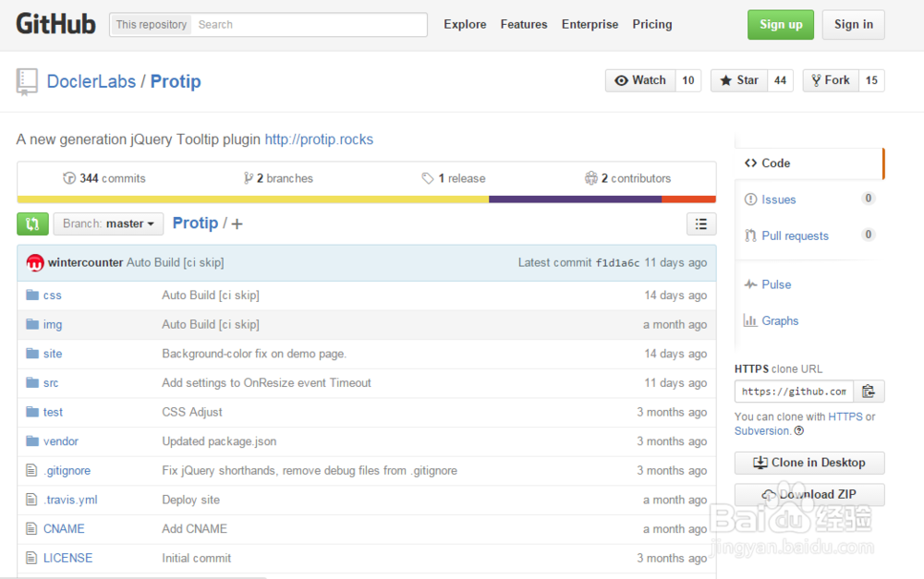Image resolution: width=924 pixels, height=579 pixels.
Task: Visit the http://protip.rocks link
Action: (319, 139)
